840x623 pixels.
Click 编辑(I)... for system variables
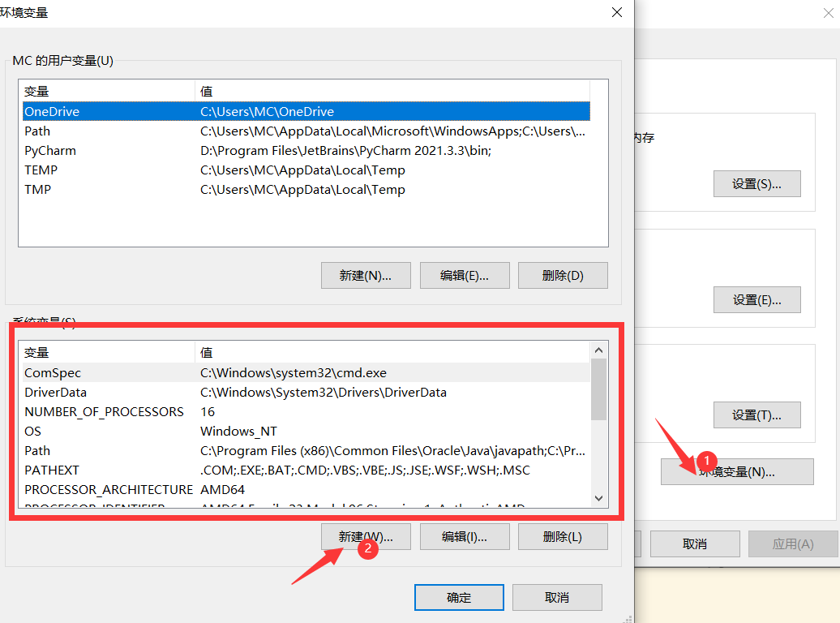point(465,537)
